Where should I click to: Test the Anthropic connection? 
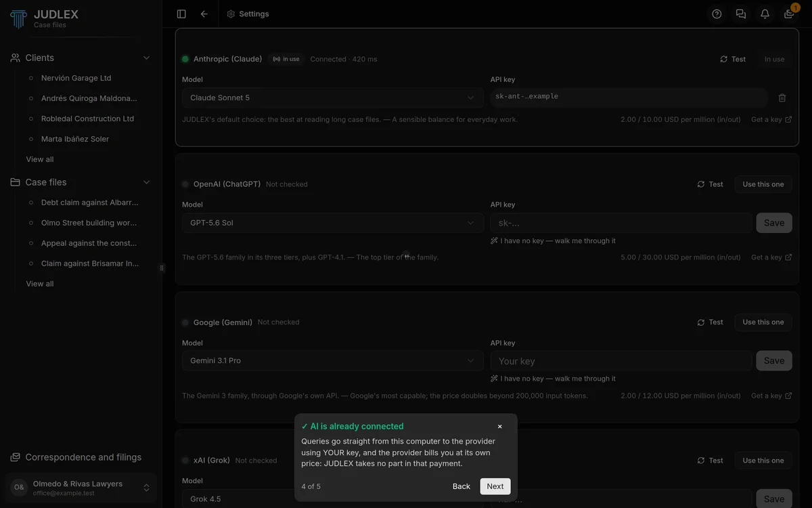pos(733,59)
